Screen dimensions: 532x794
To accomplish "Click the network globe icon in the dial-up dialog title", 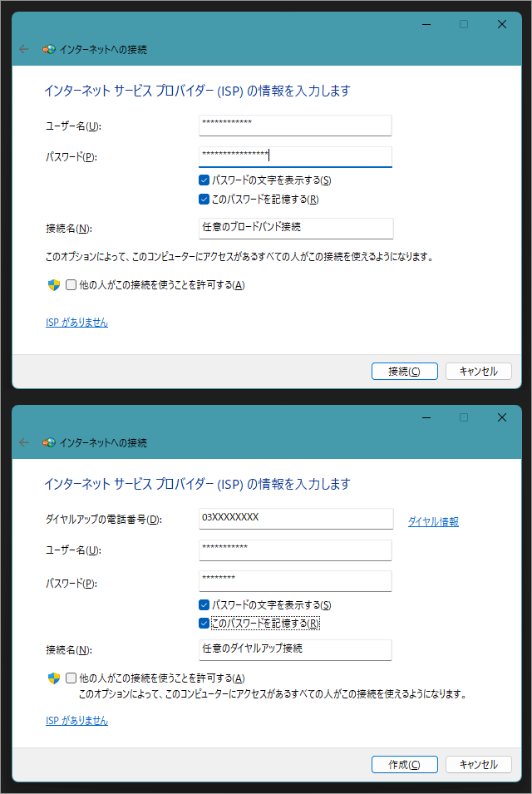I will click(x=49, y=442).
